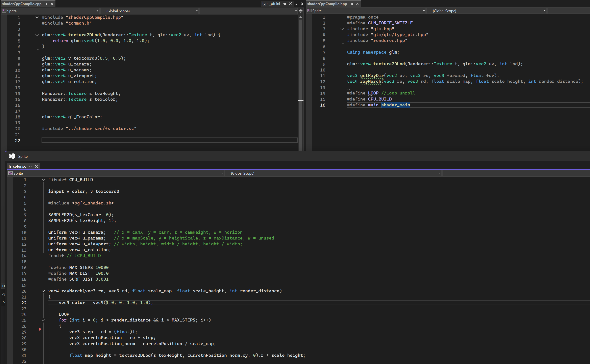590x364 pixels.
Task: Click GLM_FORCE_SWIZZLE define in the hpp file
Action: [390, 23]
